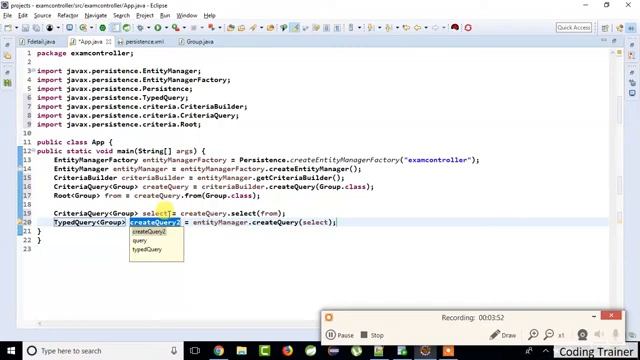Screen dimensions: 640x360
Task: Toggle the recorder microphone icon
Action: (616, 335)
